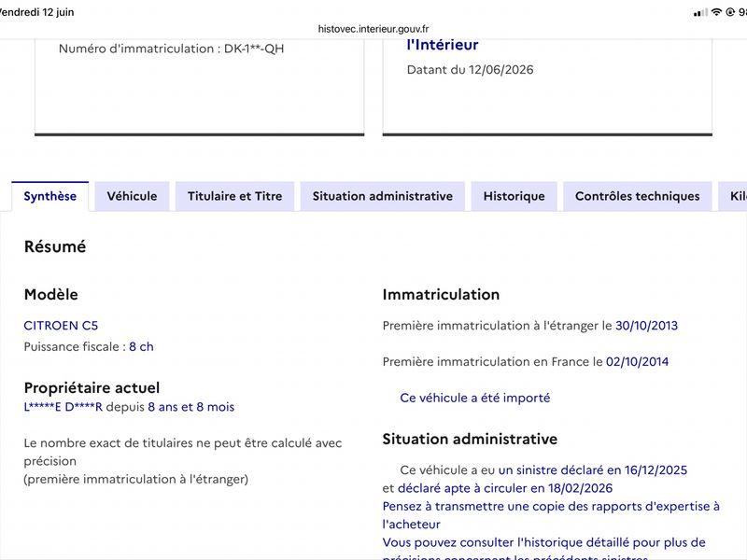Viewport: 747px width, 560px height.
Task: Select Ce véhicule a été importé text
Action: click(475, 399)
